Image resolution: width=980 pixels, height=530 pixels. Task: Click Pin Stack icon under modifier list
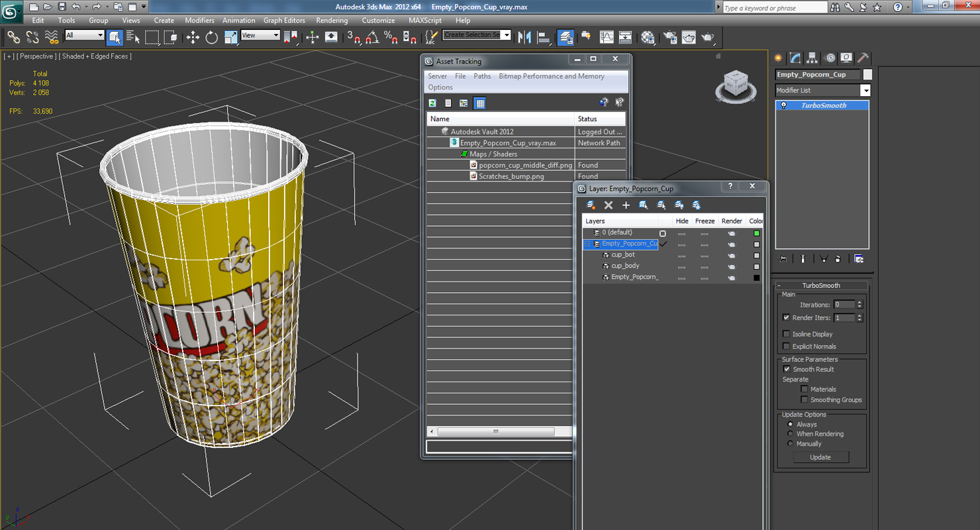[783, 259]
